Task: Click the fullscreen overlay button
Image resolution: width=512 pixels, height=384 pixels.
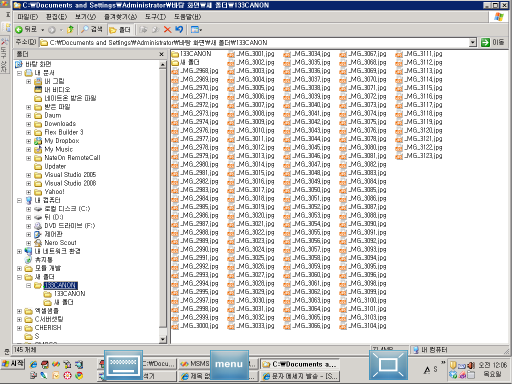Action: [388, 365]
